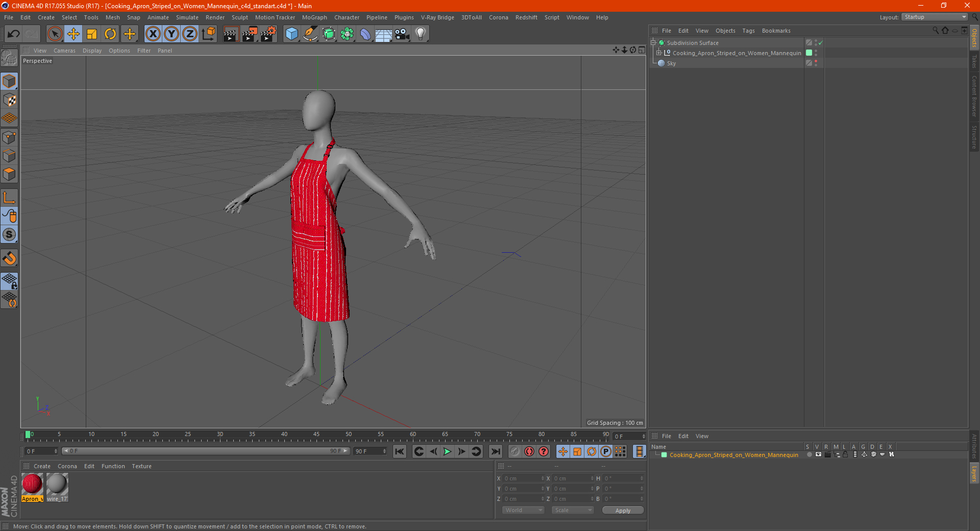Click the preview range slider bar
The width and height of the screenshot is (980, 531).
click(x=206, y=451)
